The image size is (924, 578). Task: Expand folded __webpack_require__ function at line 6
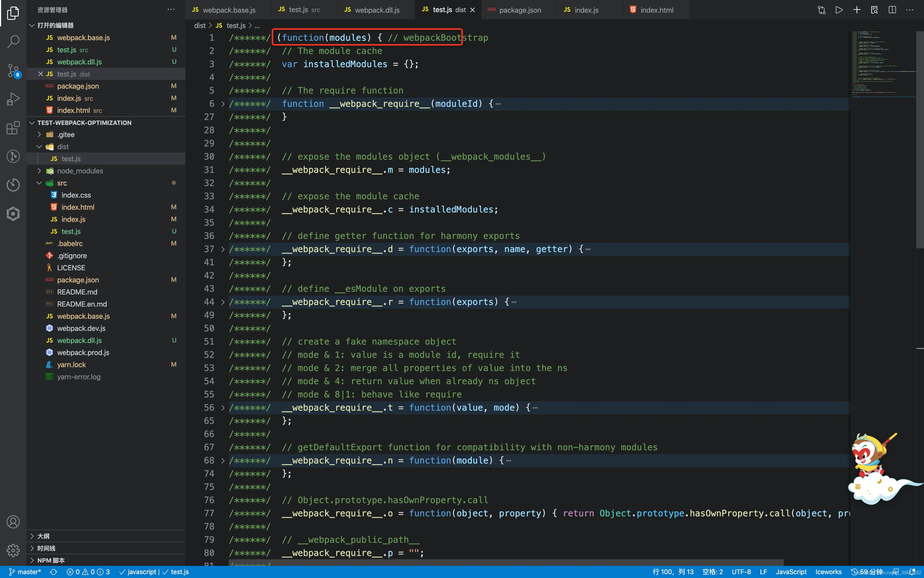pyautogui.click(x=223, y=104)
